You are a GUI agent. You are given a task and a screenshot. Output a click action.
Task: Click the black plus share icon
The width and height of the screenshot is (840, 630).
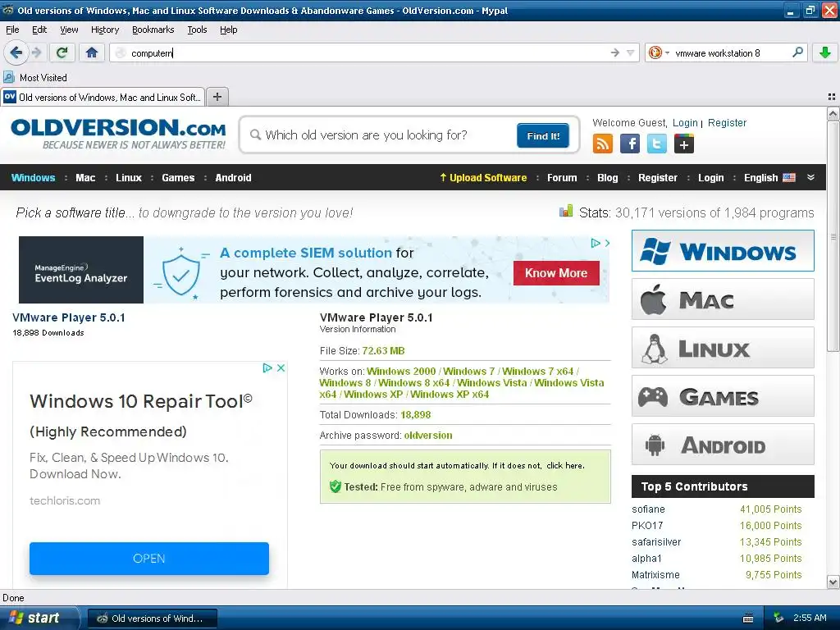683,144
